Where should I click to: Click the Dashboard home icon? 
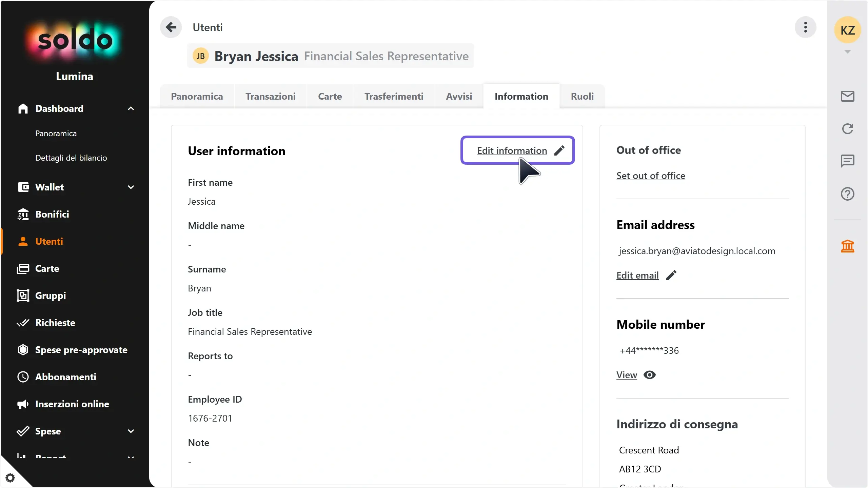pyautogui.click(x=23, y=108)
